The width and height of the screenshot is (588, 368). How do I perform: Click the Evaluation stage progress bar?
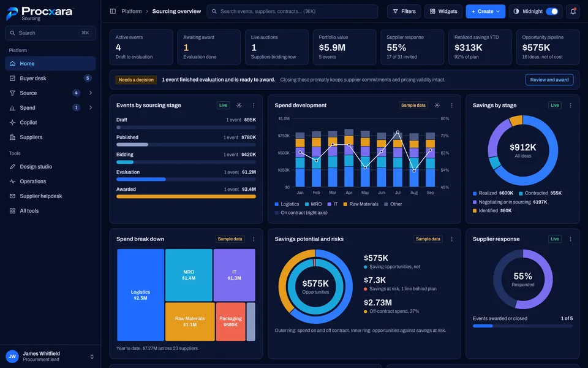[x=186, y=179]
